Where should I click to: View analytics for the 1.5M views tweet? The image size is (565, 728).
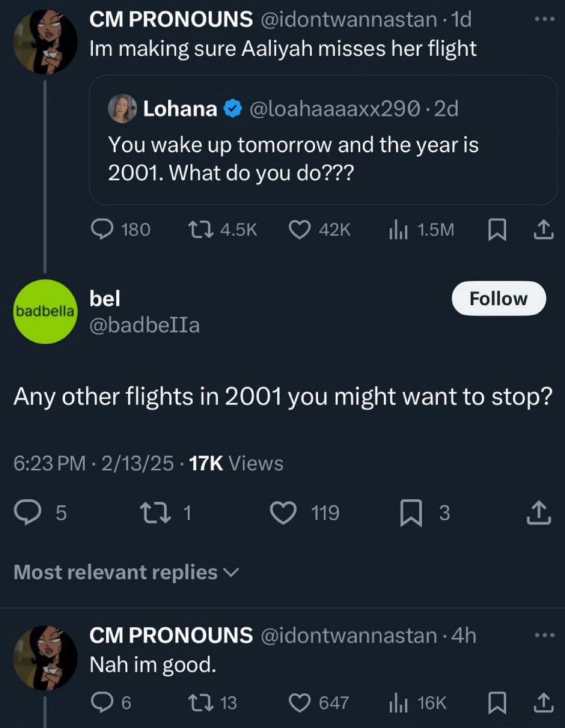click(x=421, y=229)
